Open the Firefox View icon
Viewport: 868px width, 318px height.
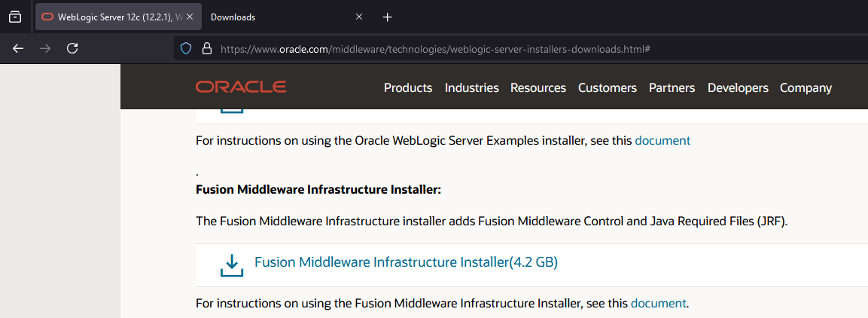pyautogui.click(x=16, y=17)
